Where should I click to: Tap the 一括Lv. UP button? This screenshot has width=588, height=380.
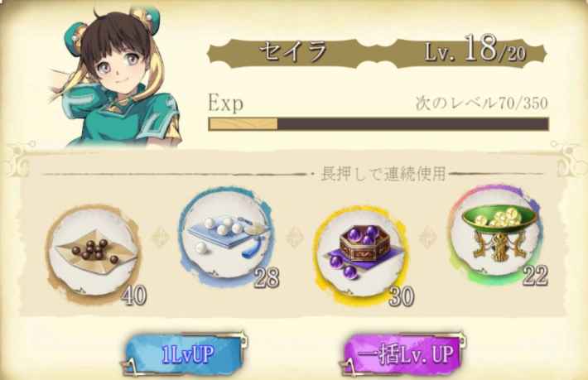(x=402, y=354)
